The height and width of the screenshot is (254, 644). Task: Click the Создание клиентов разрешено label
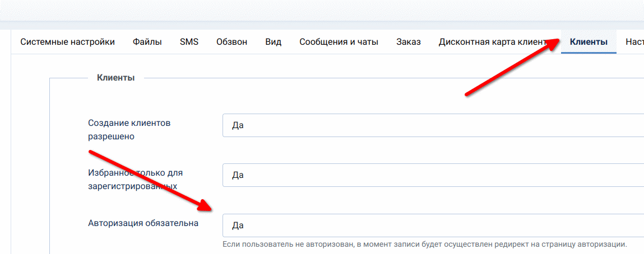[129, 129]
